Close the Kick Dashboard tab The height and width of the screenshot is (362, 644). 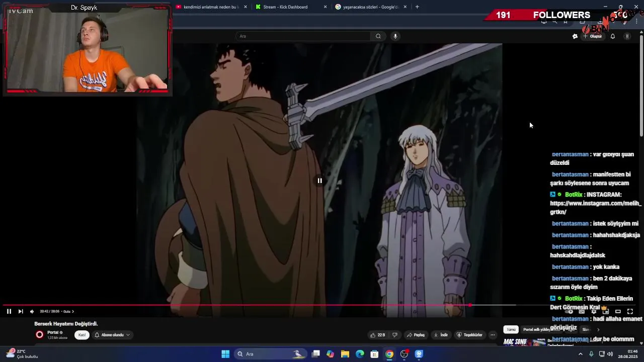(325, 7)
